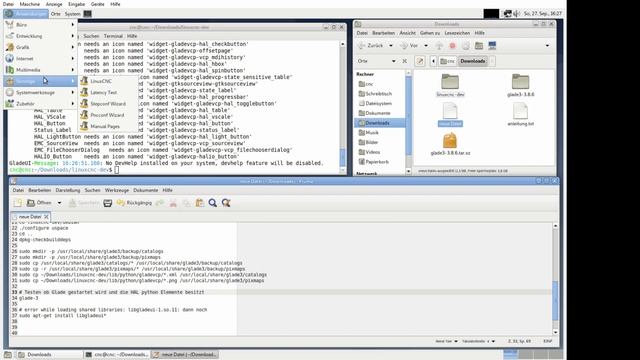The height and width of the screenshot is (360, 640).
Task: Open Werkzeuge menu in editor
Action: pyautogui.click(x=117, y=190)
